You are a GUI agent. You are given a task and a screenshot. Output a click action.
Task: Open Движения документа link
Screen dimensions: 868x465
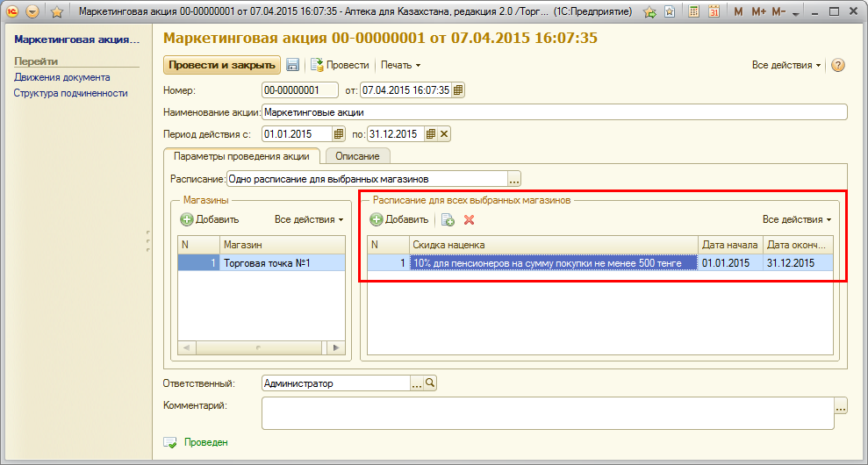[x=62, y=77]
